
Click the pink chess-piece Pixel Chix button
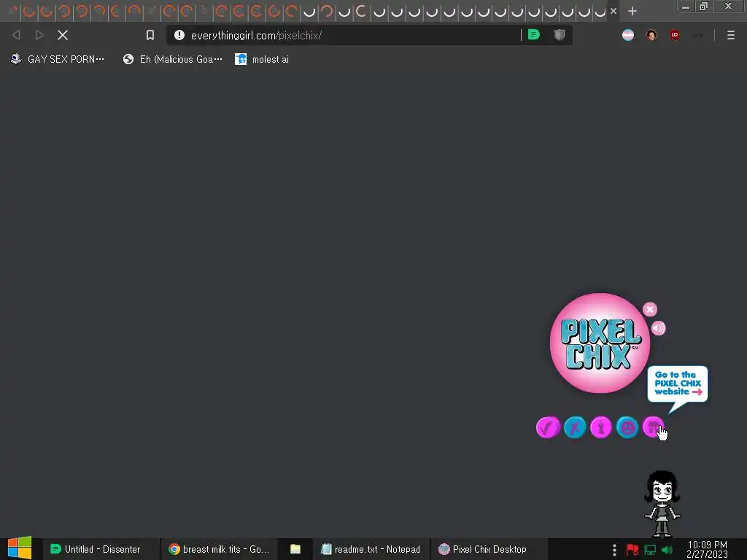[601, 427]
